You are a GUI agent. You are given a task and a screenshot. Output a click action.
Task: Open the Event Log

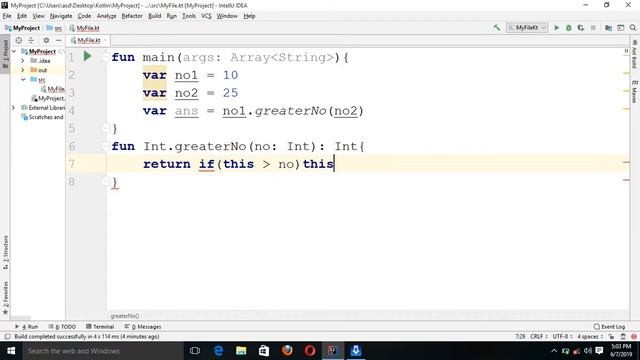click(x=609, y=327)
